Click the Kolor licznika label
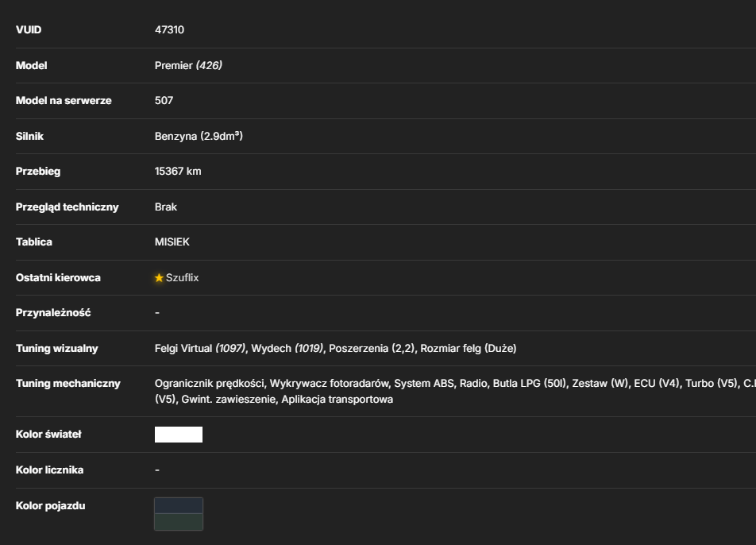Viewport: 756px width, 545px height. coord(50,470)
